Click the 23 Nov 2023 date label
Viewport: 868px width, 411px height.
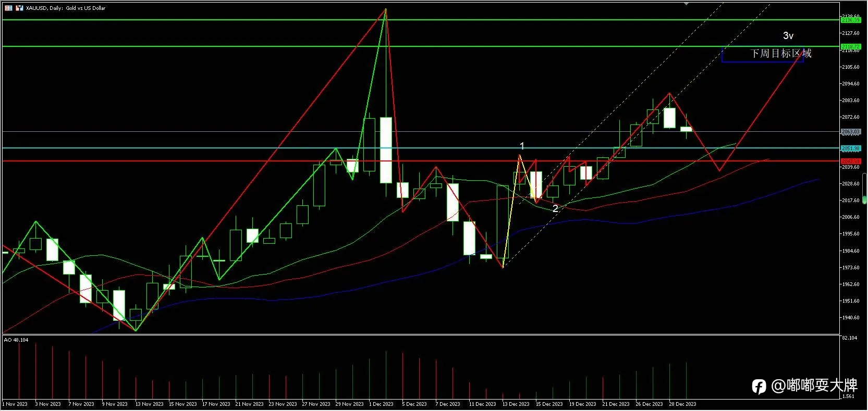pyautogui.click(x=283, y=404)
